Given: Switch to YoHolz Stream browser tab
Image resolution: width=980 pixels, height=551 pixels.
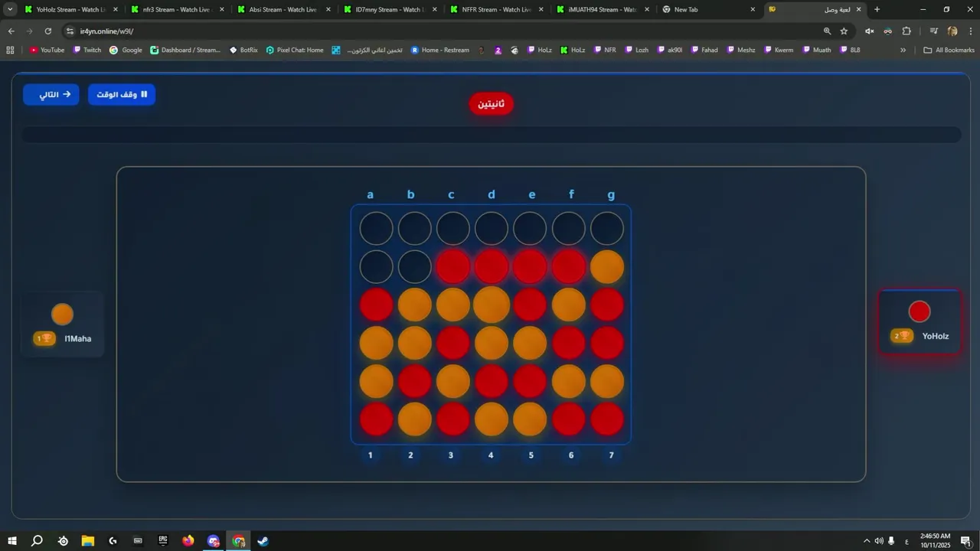Looking at the screenshot, I should [70, 10].
